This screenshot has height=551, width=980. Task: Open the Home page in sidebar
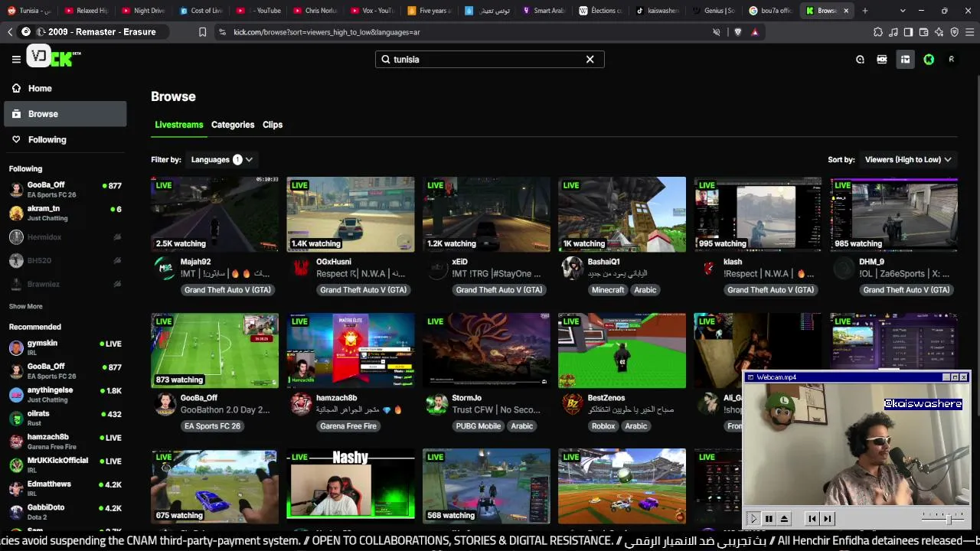(x=65, y=88)
